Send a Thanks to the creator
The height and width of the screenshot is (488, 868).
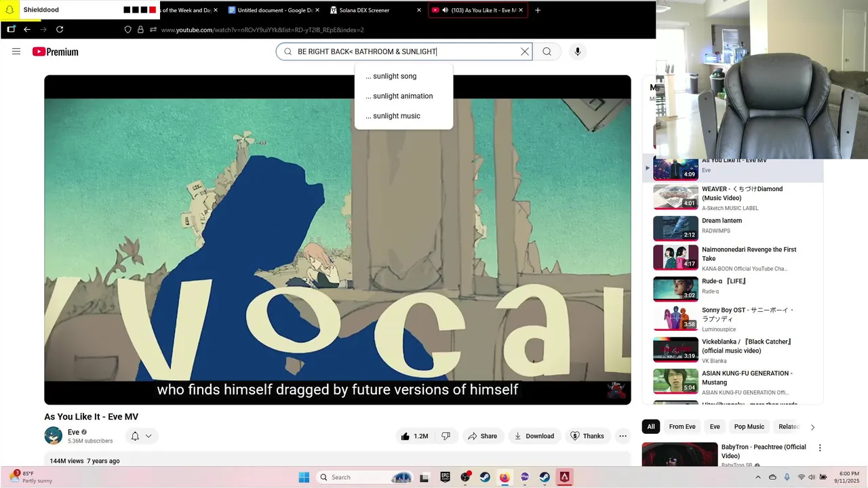click(x=587, y=436)
